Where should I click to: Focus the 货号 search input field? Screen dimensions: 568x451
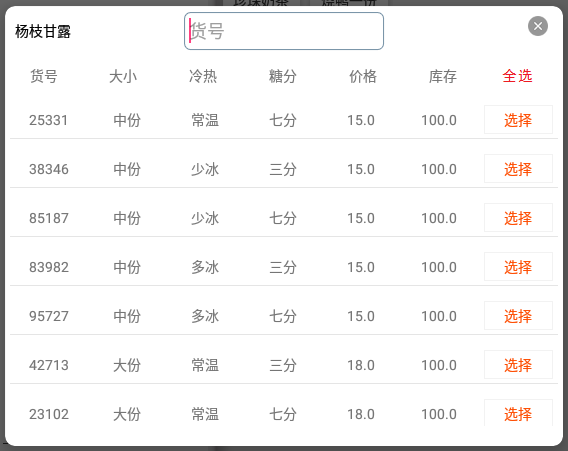tap(284, 31)
